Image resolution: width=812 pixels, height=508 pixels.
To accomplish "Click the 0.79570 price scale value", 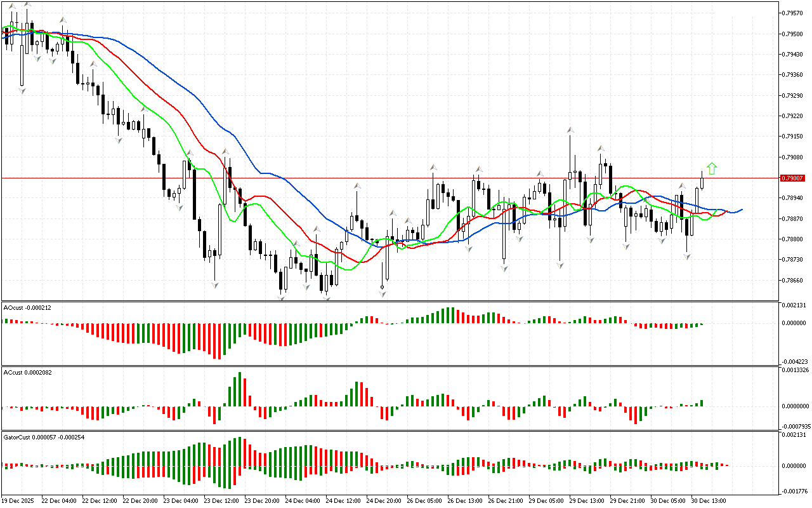I will [793, 13].
